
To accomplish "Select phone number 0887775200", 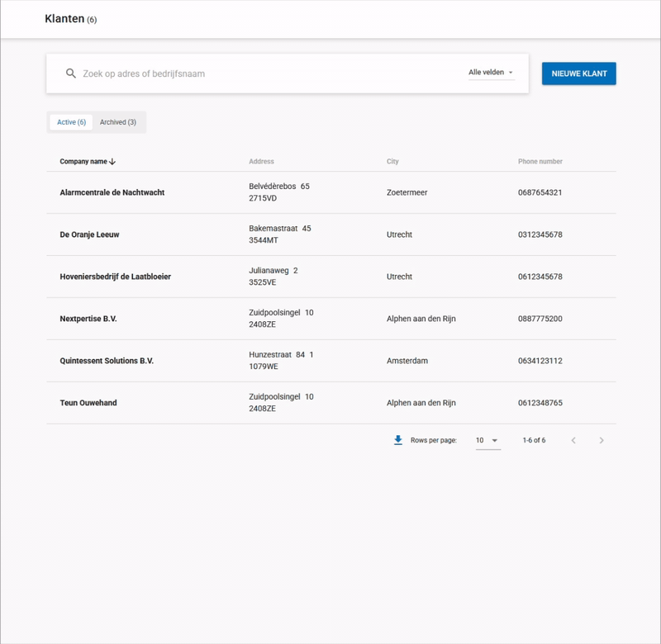I will click(x=540, y=319).
